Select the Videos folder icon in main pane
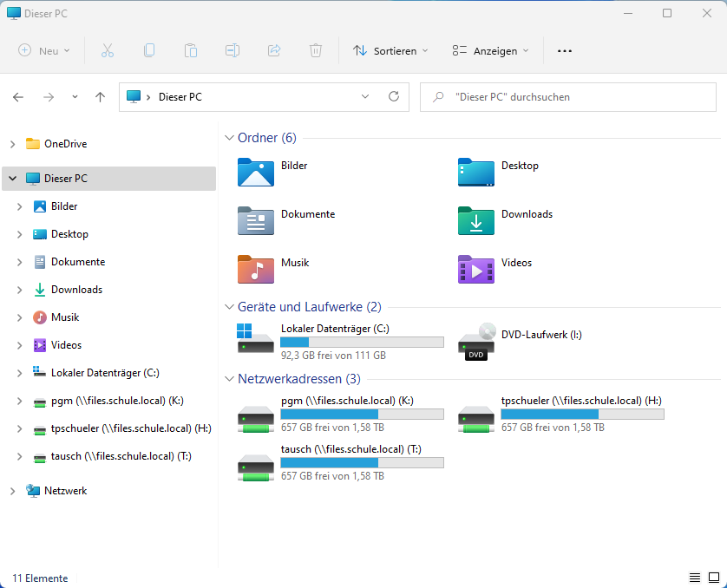Image resolution: width=727 pixels, height=588 pixels. (x=475, y=269)
